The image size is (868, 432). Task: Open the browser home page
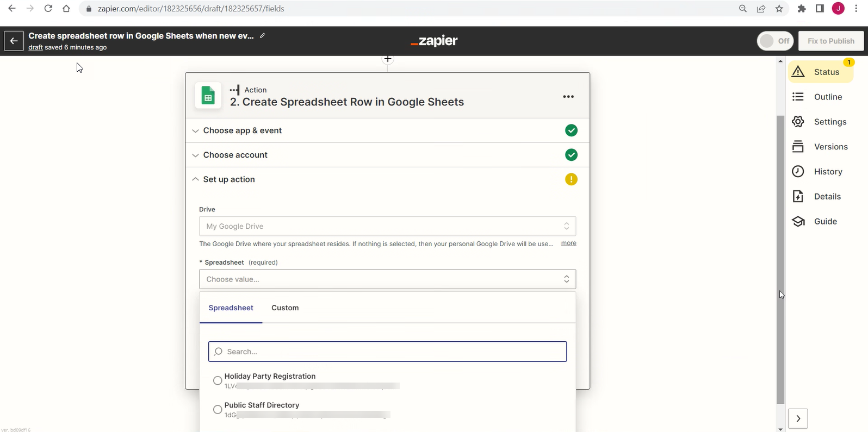(x=66, y=9)
